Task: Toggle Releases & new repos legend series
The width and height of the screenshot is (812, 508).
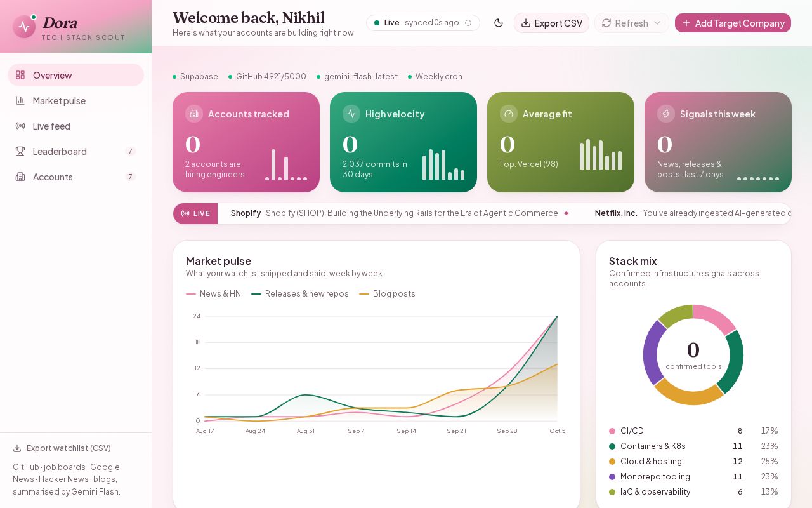Action: (x=300, y=294)
